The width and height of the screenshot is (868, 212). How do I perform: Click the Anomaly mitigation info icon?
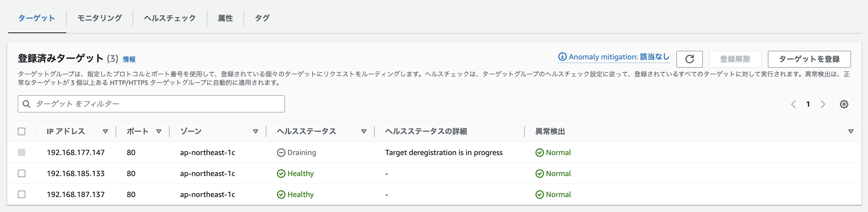pyautogui.click(x=562, y=57)
